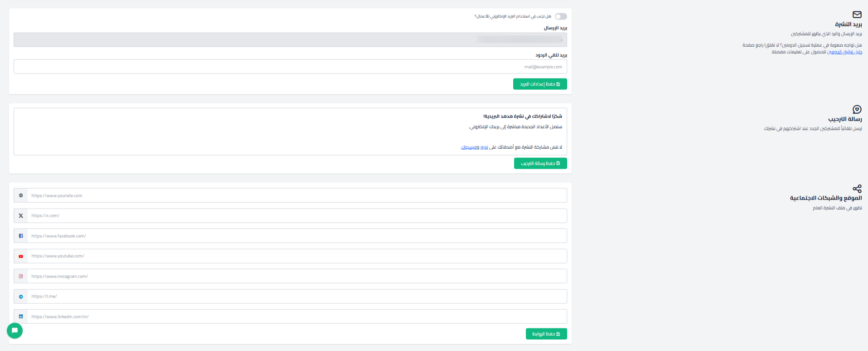The image size is (868, 351).
Task: Focus the LinkedIn URL input field
Action: (297, 317)
